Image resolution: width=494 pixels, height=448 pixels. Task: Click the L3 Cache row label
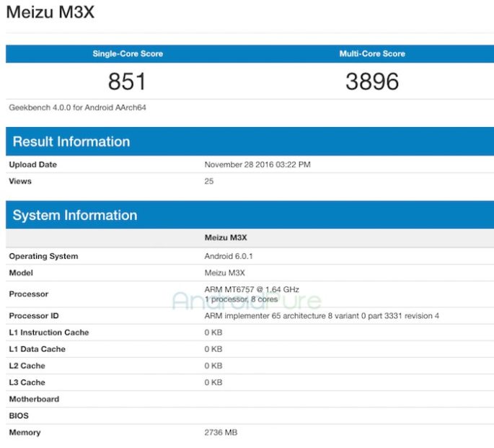(x=27, y=382)
